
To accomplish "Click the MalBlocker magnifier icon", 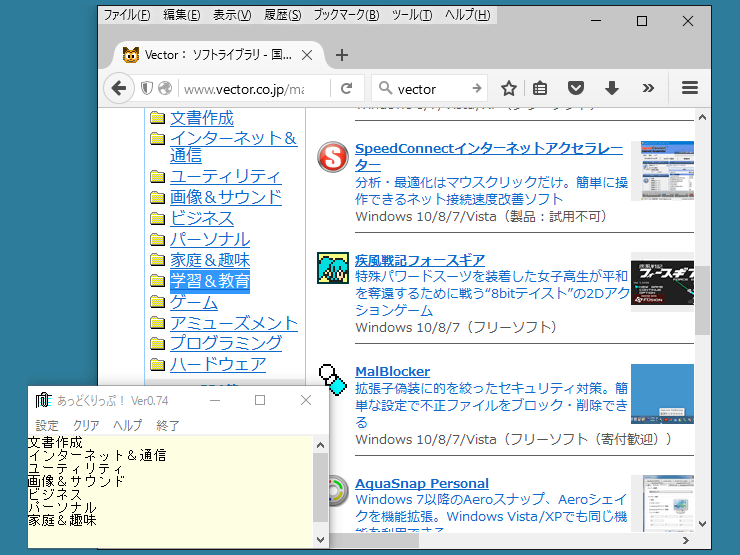I will [x=332, y=378].
